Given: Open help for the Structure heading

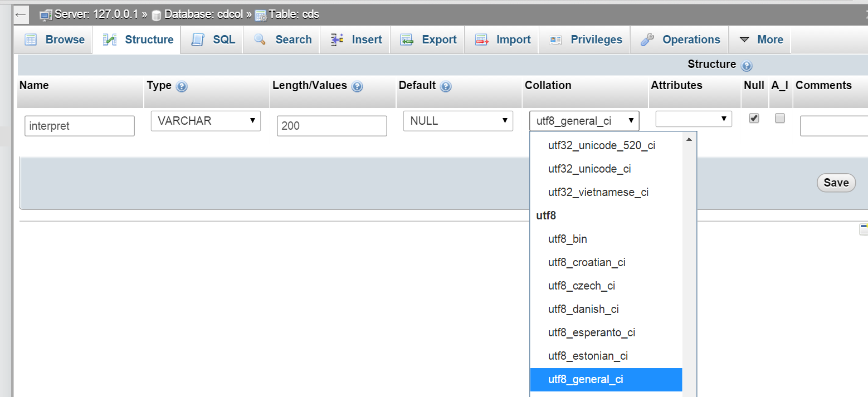Looking at the screenshot, I should pyautogui.click(x=747, y=66).
